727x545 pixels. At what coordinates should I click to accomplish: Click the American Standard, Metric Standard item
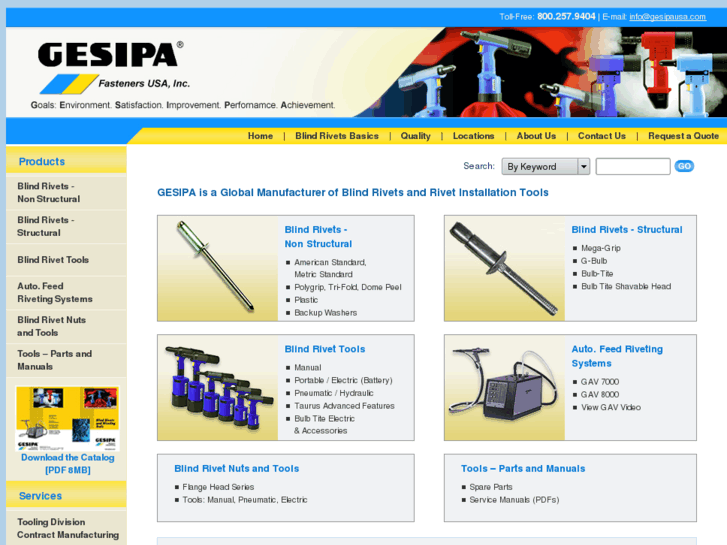click(x=330, y=268)
